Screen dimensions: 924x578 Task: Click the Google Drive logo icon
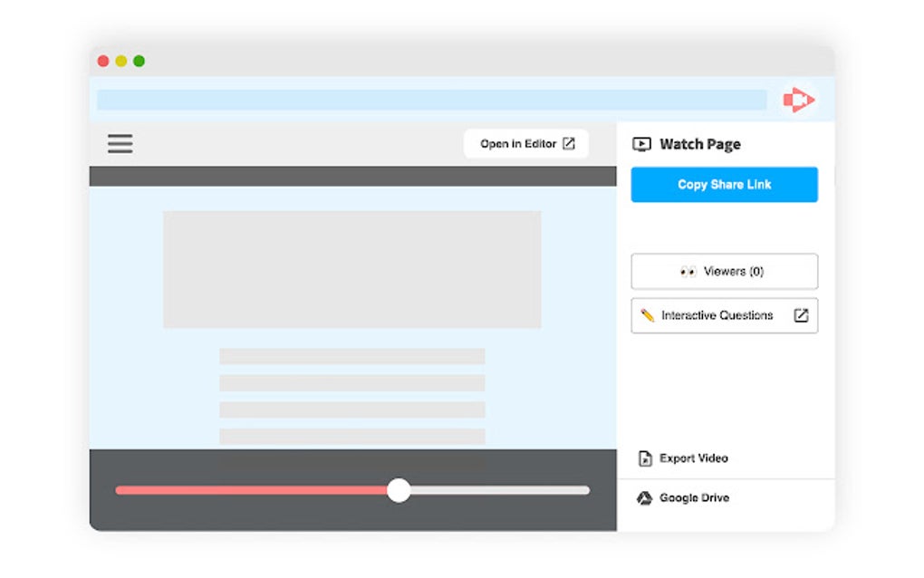(644, 498)
